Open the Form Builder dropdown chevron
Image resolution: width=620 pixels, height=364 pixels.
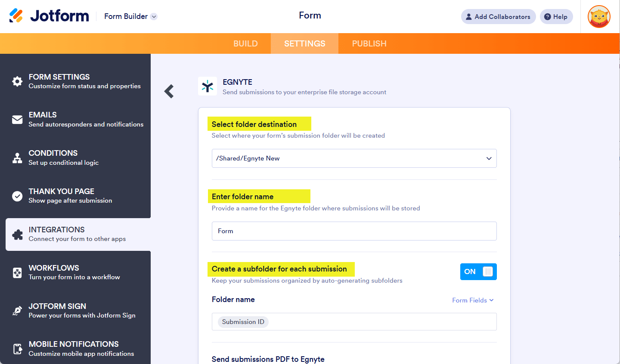(x=154, y=16)
